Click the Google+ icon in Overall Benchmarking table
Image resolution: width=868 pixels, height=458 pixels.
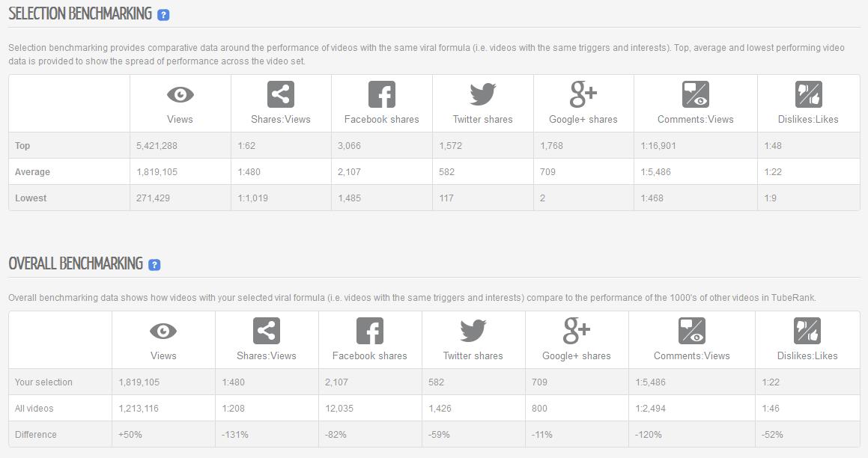[x=577, y=332]
